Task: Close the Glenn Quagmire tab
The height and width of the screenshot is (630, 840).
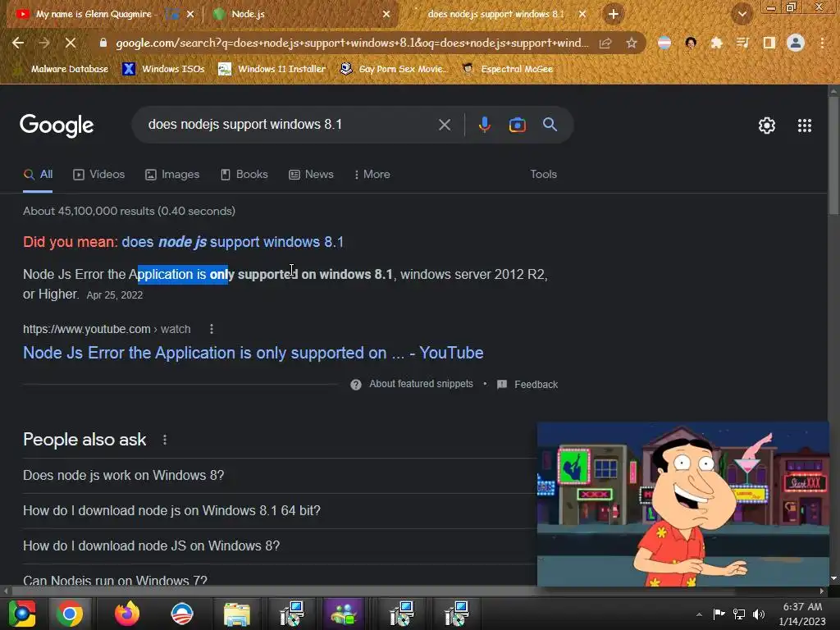Action: click(190, 14)
